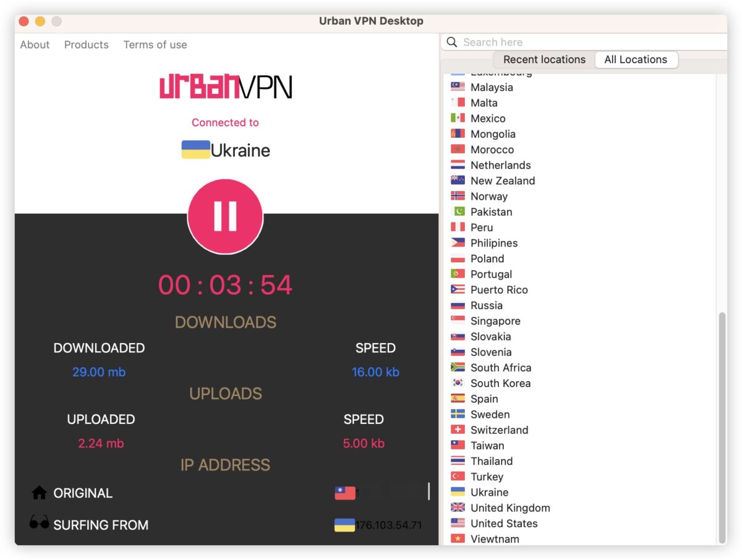Open Terms of use link
The image size is (742, 560).
pyautogui.click(x=155, y=45)
